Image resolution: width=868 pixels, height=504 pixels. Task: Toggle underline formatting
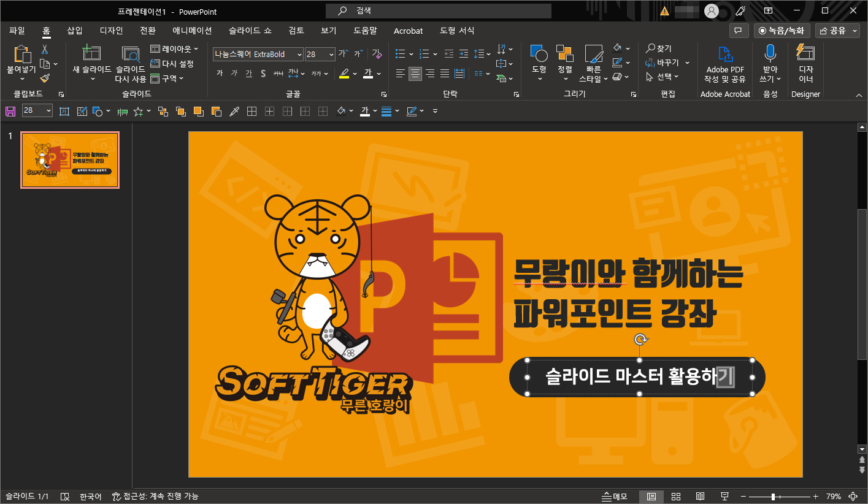[248, 72]
